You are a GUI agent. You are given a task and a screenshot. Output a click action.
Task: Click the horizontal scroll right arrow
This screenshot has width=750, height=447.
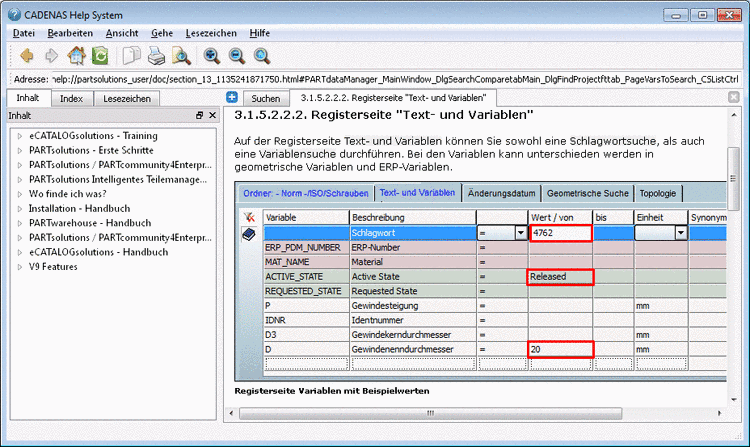[x=720, y=413]
